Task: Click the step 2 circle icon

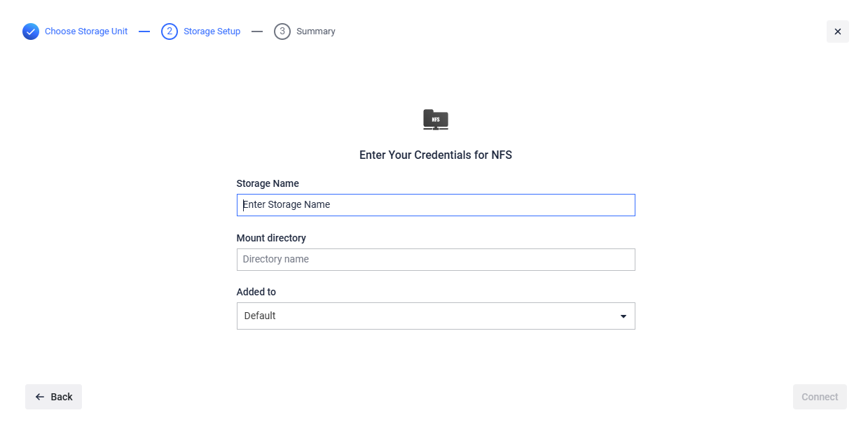Action: (170, 31)
